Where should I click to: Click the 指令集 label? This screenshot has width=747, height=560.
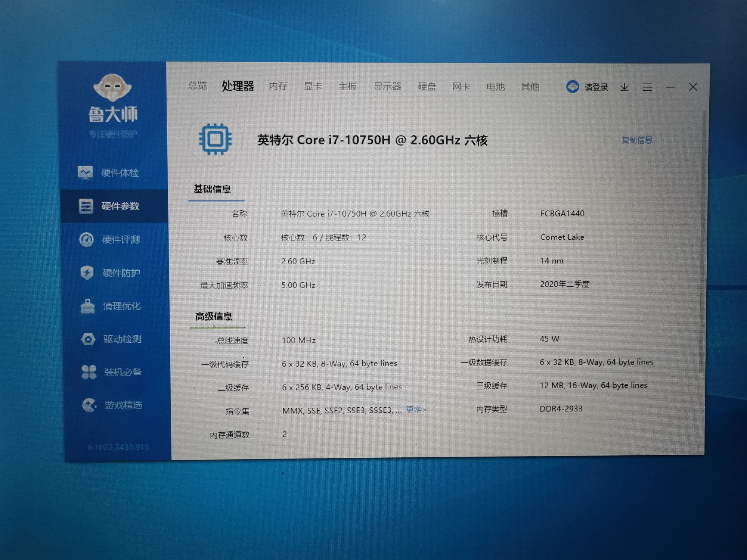[x=237, y=411]
